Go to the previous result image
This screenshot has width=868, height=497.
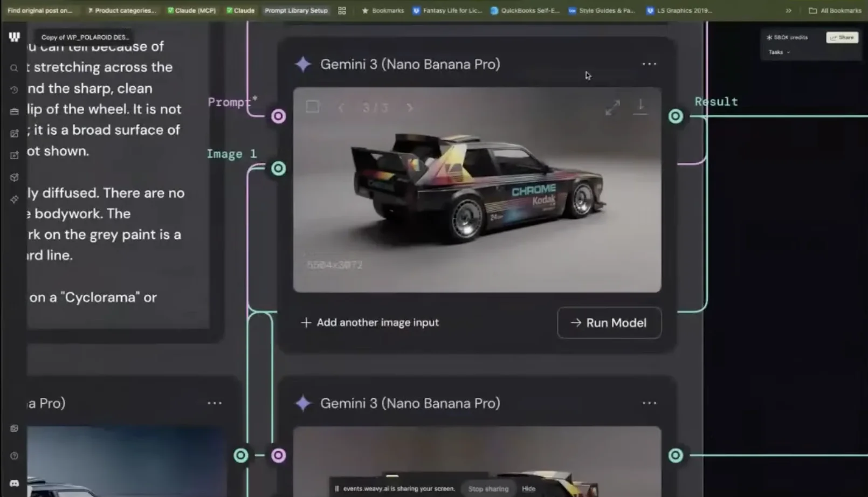341,108
